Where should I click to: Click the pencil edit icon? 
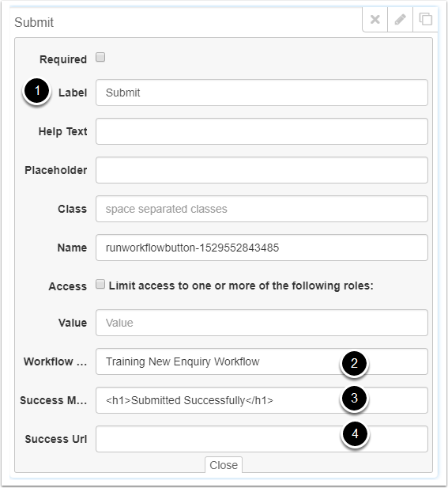coord(400,19)
